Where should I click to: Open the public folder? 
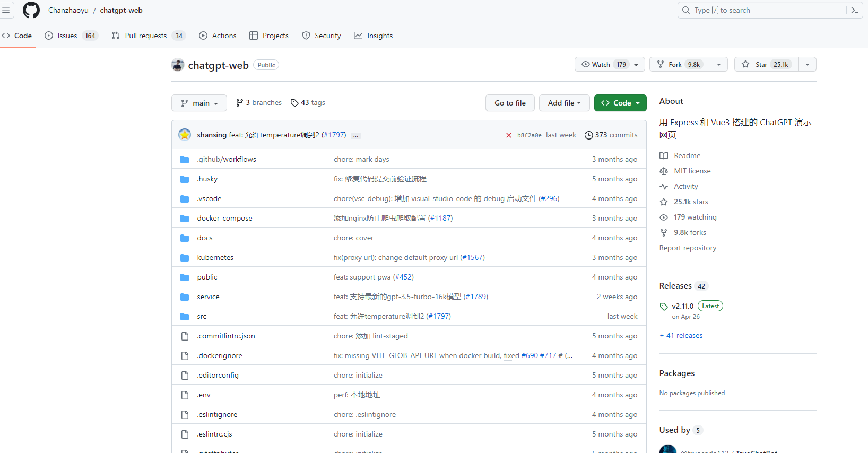point(207,277)
